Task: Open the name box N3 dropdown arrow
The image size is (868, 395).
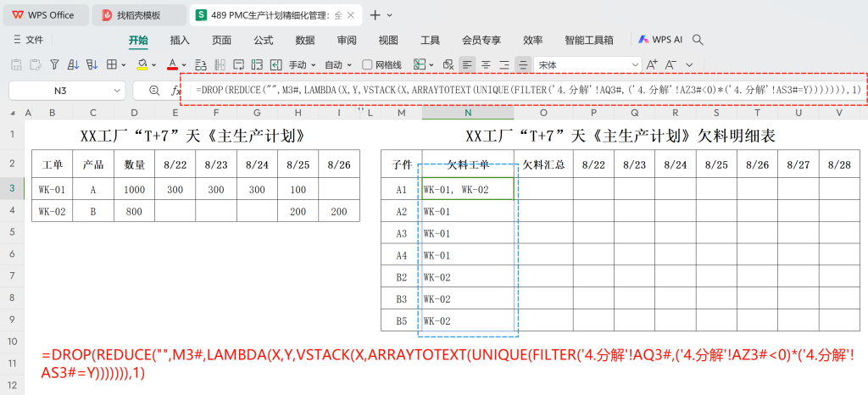Action: point(117,90)
